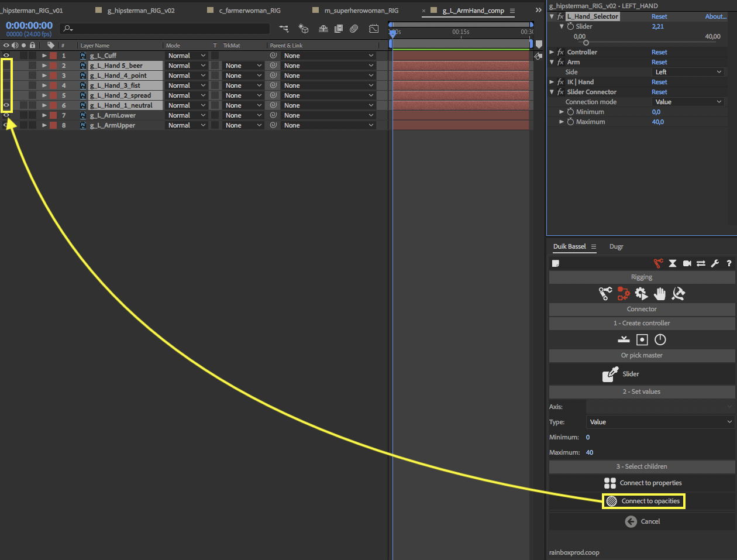Show the g_L_Hand_3_fist layer
737x560 pixels.
click(x=6, y=85)
